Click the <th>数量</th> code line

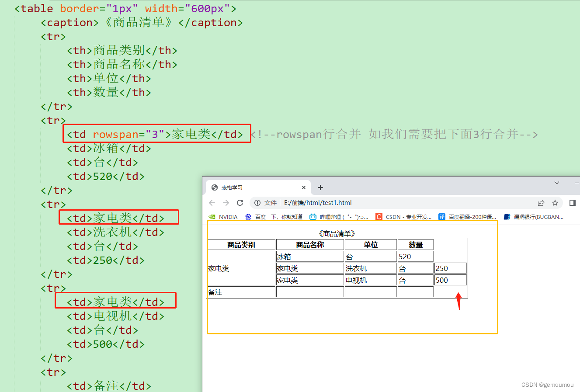pyautogui.click(x=109, y=92)
